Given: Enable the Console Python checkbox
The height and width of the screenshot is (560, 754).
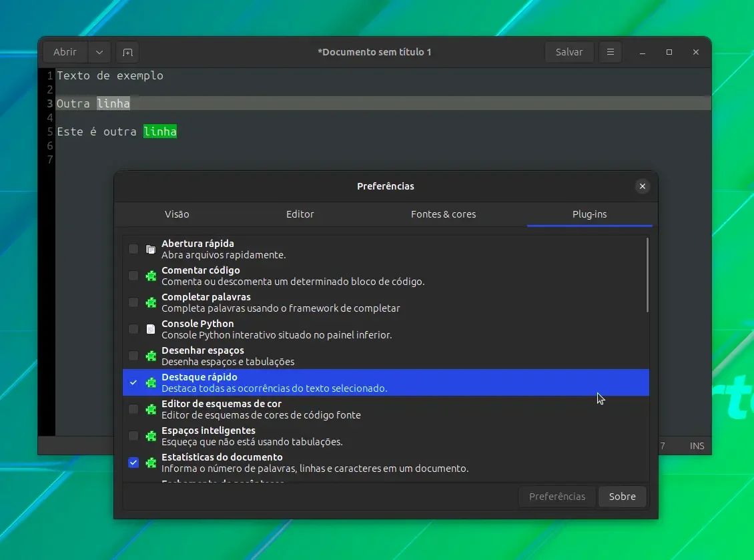Looking at the screenshot, I should (x=133, y=329).
